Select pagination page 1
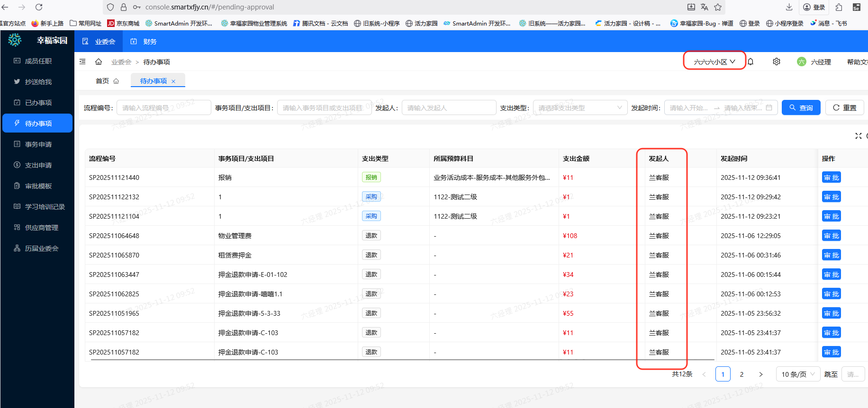The image size is (868, 408). coord(723,374)
